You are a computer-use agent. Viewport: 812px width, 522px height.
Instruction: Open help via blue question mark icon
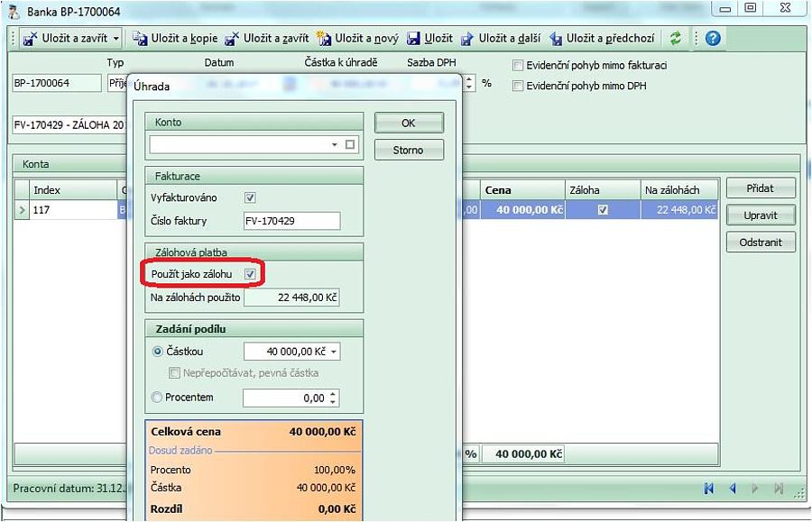click(713, 39)
